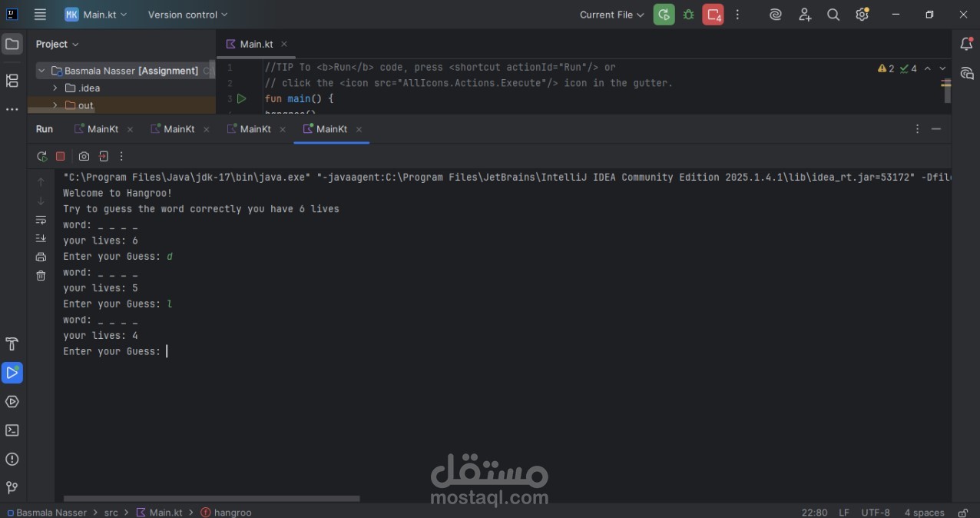This screenshot has height=518, width=980.
Task: Open the main hamburger menu
Action: tap(40, 15)
